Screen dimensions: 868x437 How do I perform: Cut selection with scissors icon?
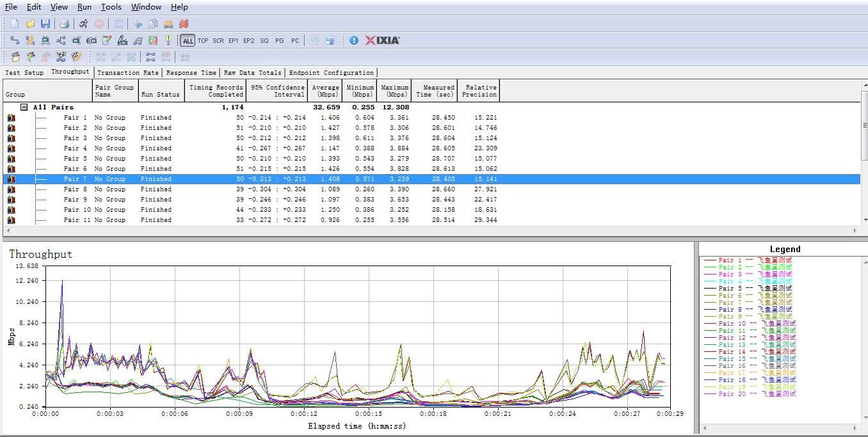[x=138, y=24]
